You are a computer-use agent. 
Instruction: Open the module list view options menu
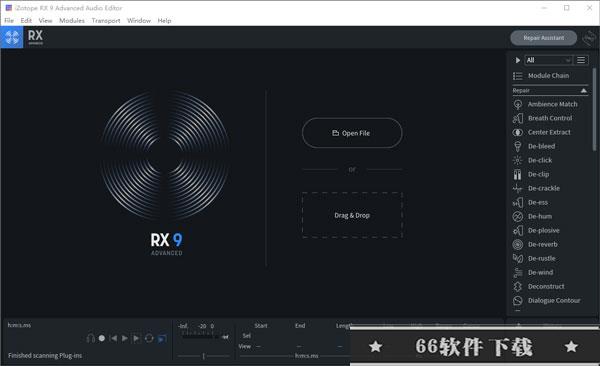(581, 60)
